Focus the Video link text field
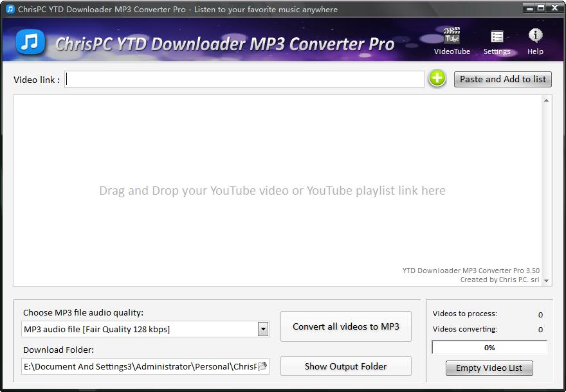Image resolution: width=566 pixels, height=392 pixels. (x=244, y=80)
